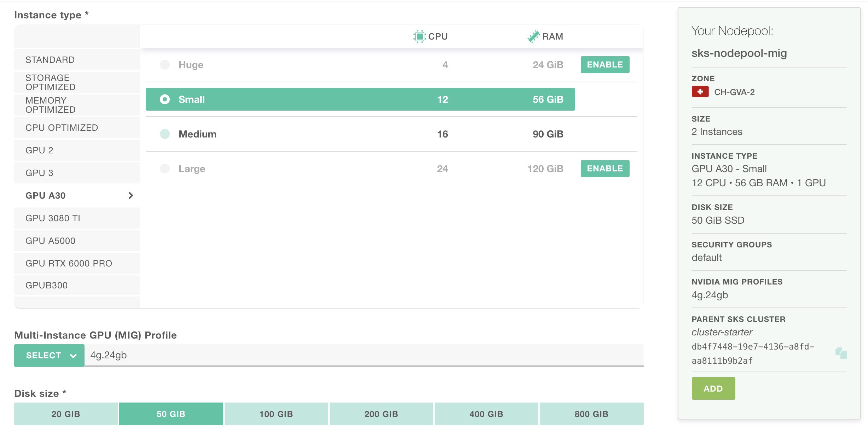Switch to STANDARD instance category
Viewport: 868px width, 434px height.
coord(77,60)
